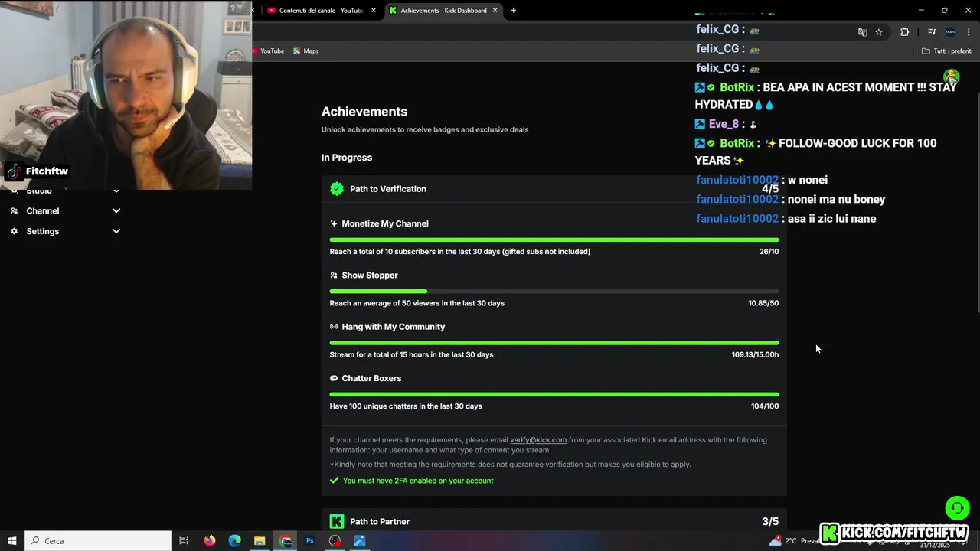Click the Chatter Boxers progress bar
Viewport: 980px width, 551px height.
click(554, 395)
